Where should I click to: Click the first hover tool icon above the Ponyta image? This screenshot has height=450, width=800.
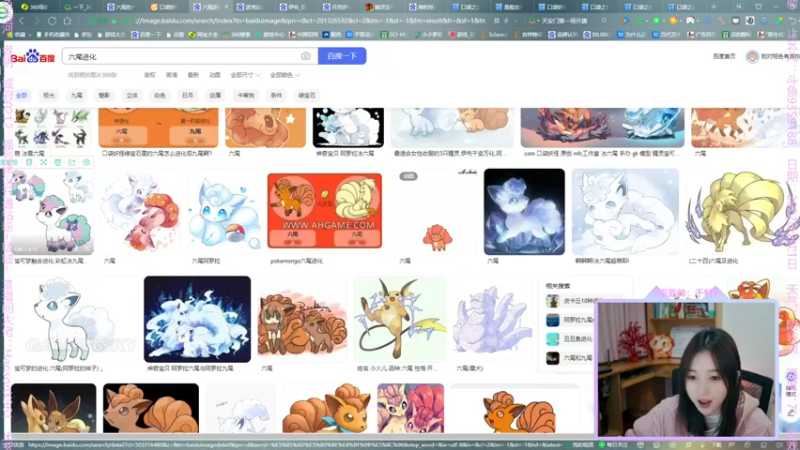pos(29,162)
